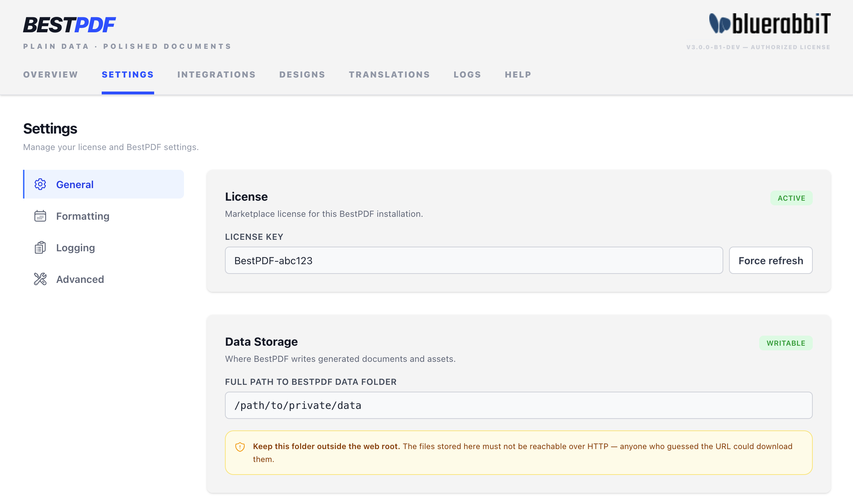This screenshot has width=853, height=504.
Task: Open the Help tab
Action: click(518, 74)
